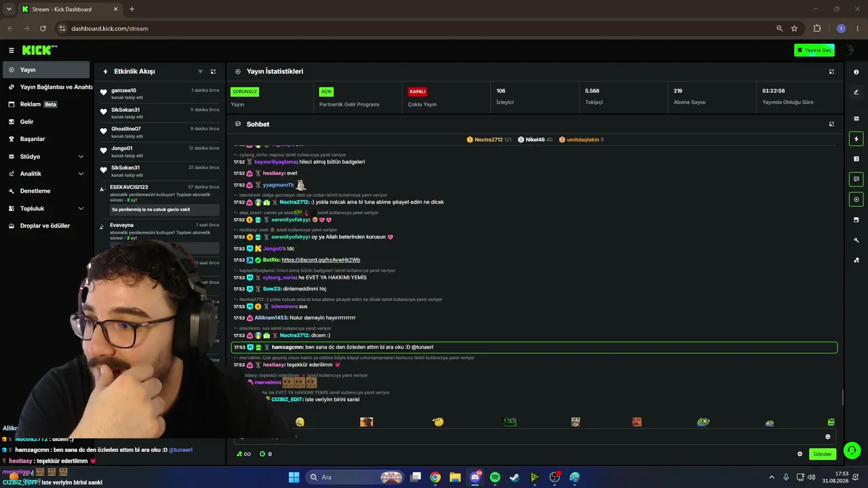This screenshot has height=488, width=868.
Task: Send the chat message with Gönder
Action: [x=822, y=454]
